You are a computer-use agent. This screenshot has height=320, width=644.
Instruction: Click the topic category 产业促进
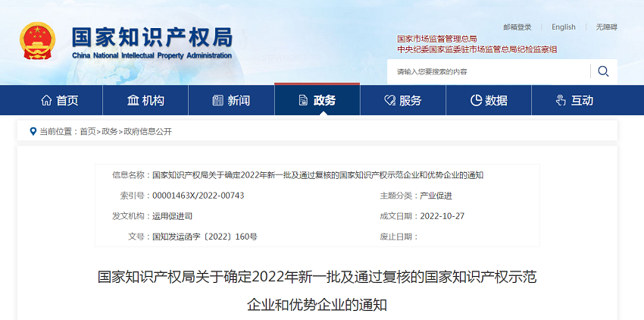click(436, 196)
